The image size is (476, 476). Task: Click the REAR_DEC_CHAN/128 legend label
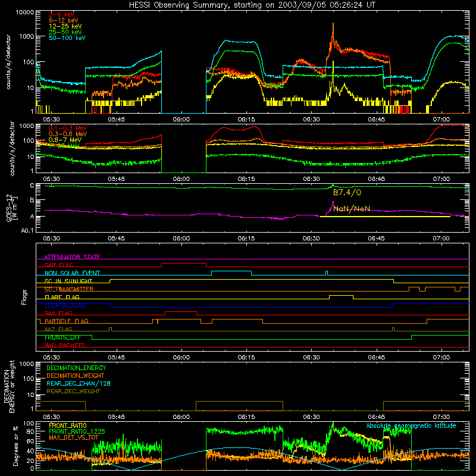pyautogui.click(x=79, y=383)
